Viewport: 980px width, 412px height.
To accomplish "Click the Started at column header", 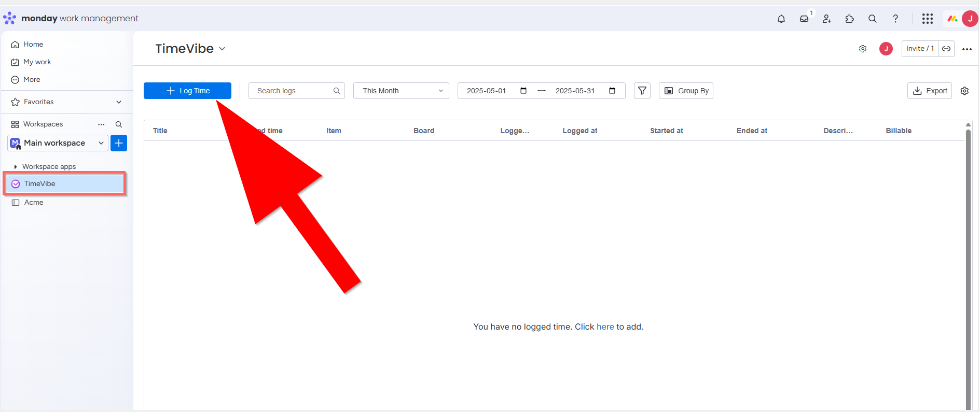I will point(667,131).
